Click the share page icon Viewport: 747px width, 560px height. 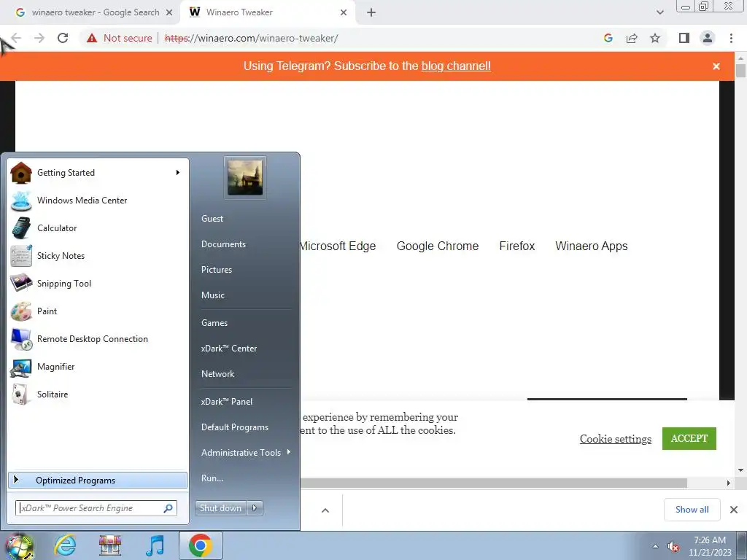click(x=632, y=38)
